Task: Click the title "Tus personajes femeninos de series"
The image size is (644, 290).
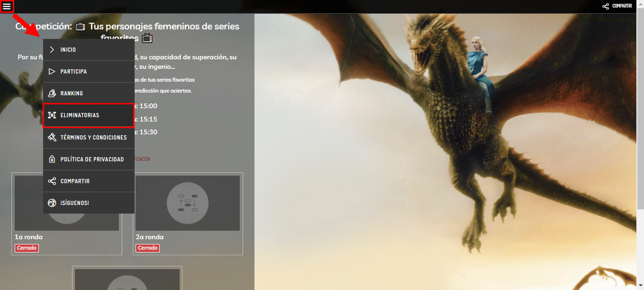Action: tap(164, 27)
